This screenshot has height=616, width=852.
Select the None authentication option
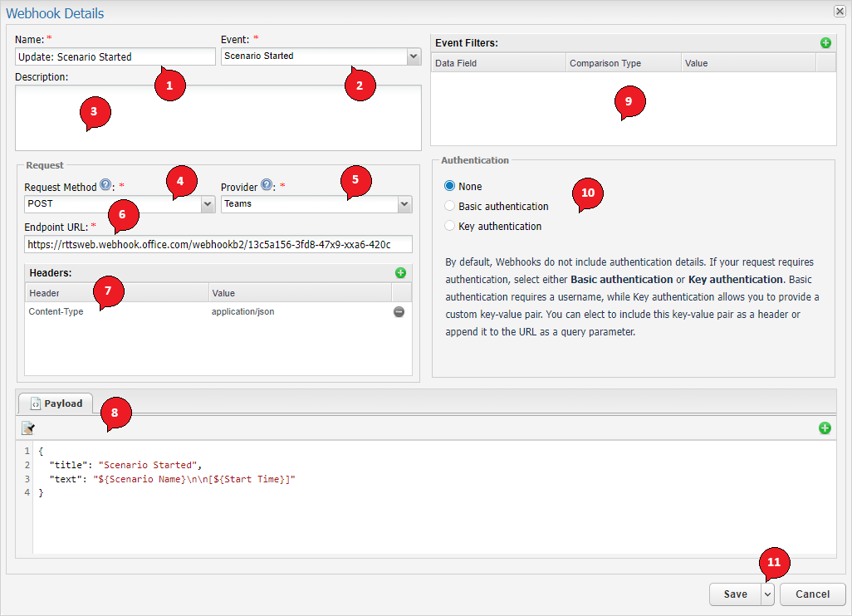(450, 187)
